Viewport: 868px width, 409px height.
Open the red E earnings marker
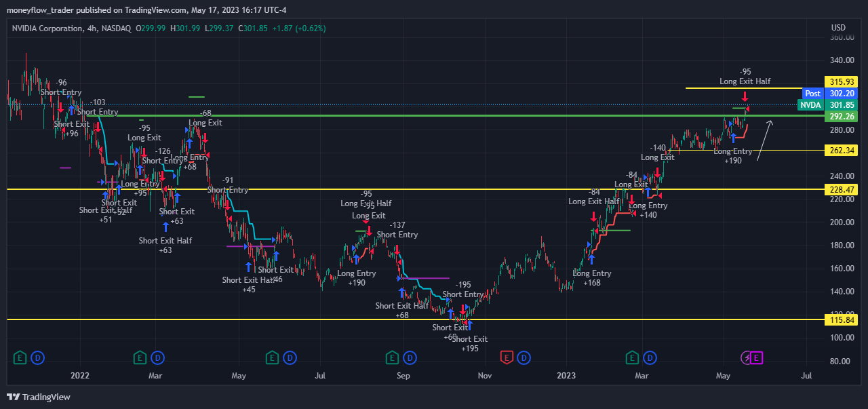(x=506, y=357)
